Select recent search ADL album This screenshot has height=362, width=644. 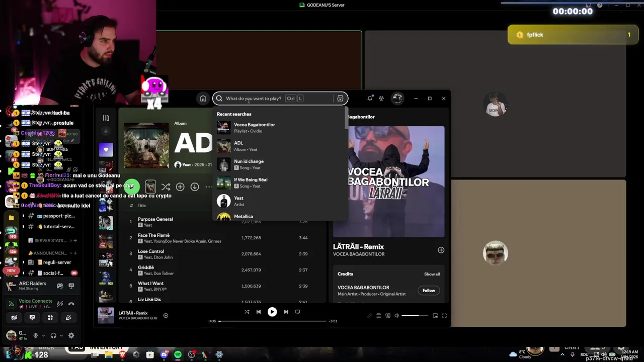coord(281,146)
